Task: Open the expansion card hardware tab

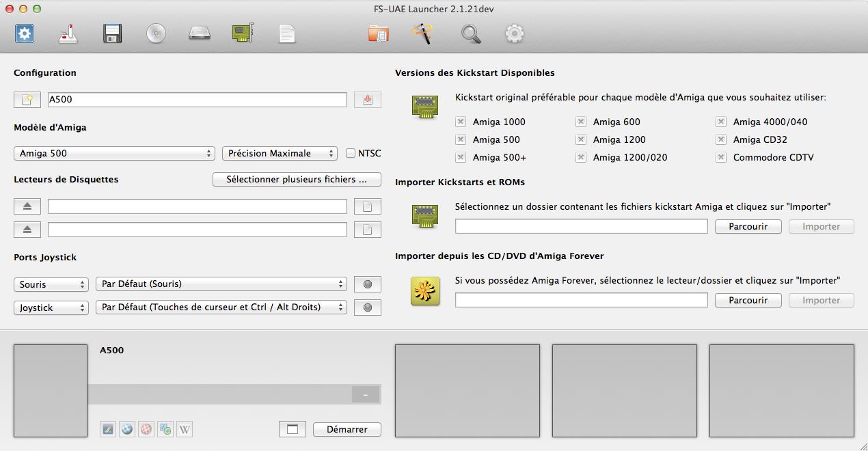Action: click(x=243, y=33)
